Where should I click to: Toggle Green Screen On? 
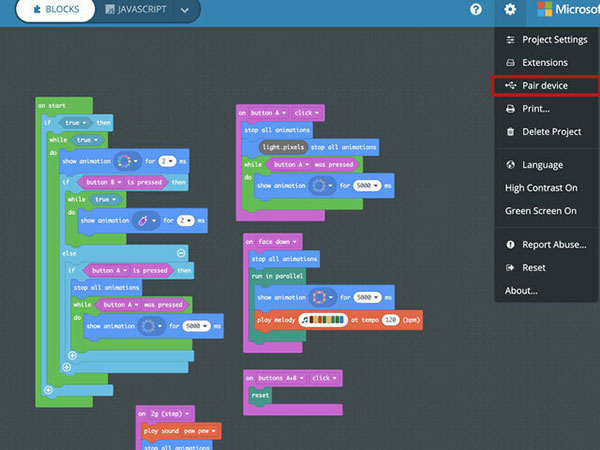[541, 211]
